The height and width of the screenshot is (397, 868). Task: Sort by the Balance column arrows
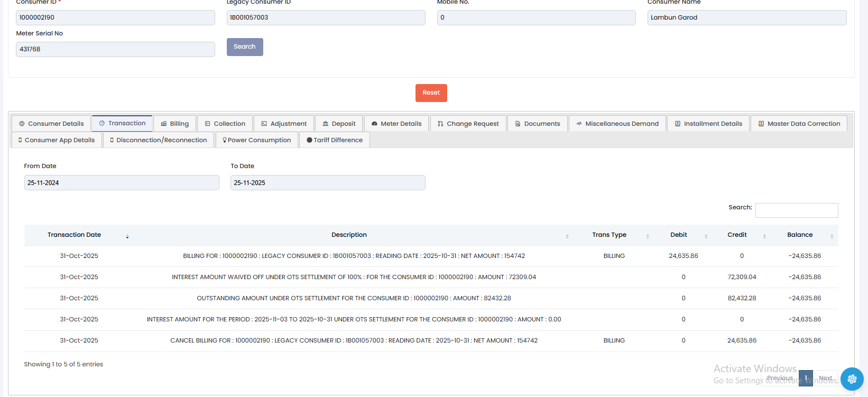[x=832, y=236]
